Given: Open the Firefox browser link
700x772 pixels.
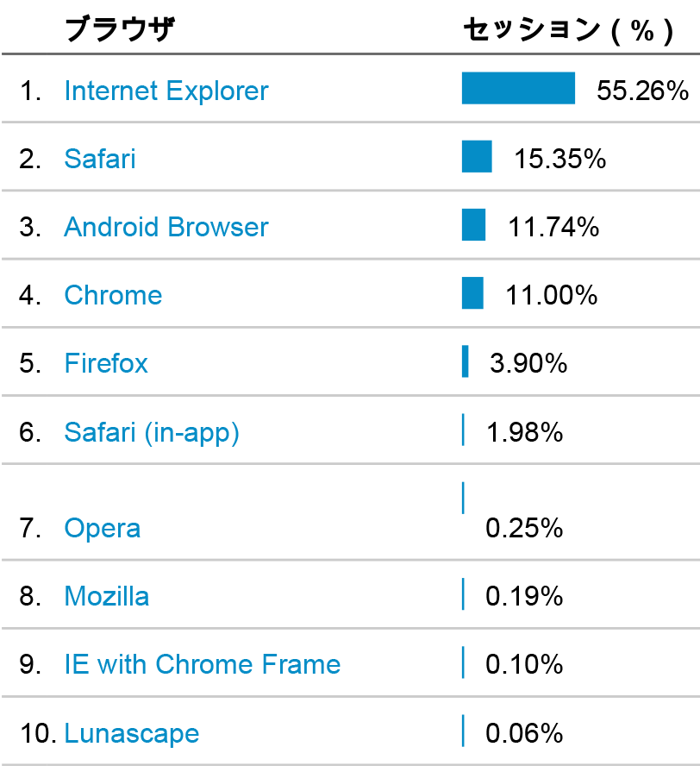Looking at the screenshot, I should (106, 363).
